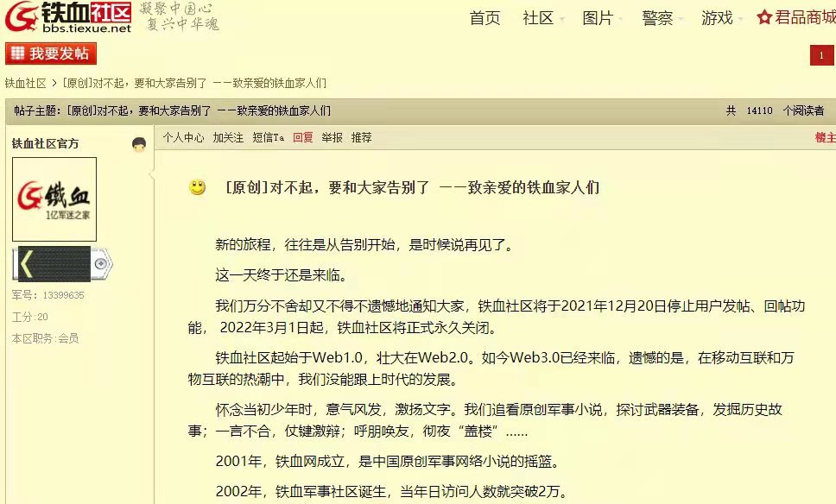Viewport: 836px width, 504px height.
Task: Send a message via 短信Ta
Action: tap(269, 137)
